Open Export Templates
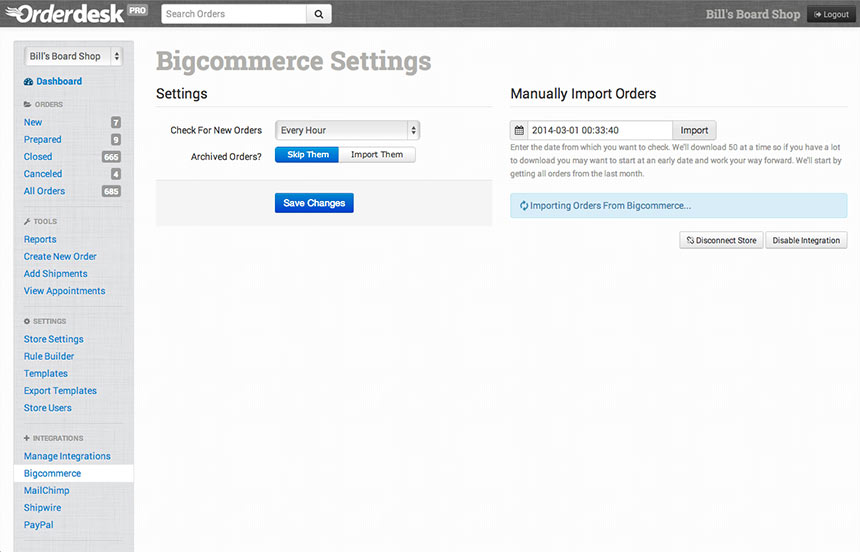Viewport: 860px width, 552px height. click(x=60, y=391)
